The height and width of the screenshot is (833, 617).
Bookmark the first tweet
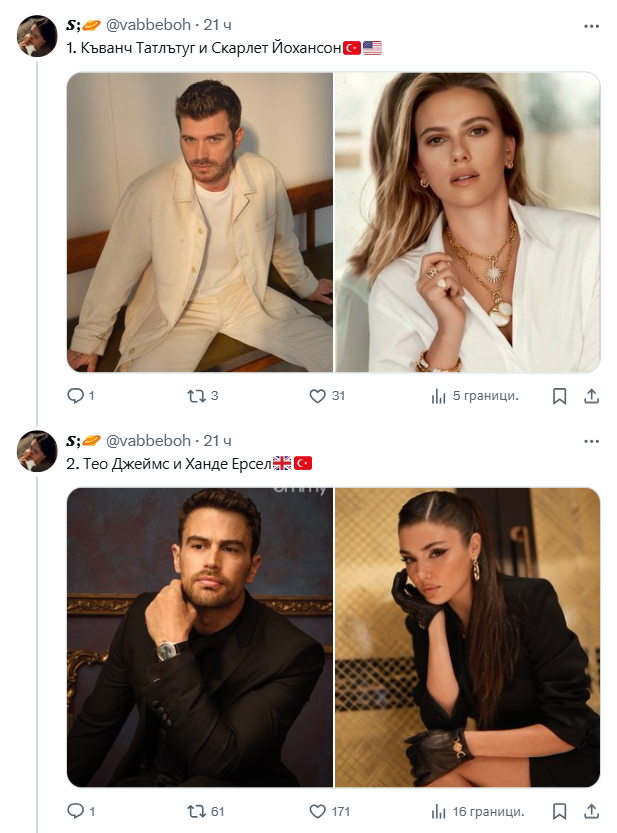560,396
